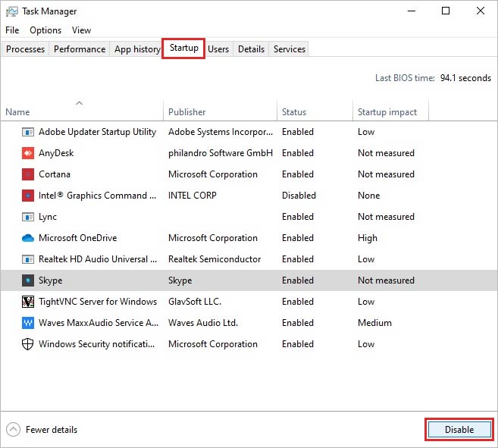Open the File menu
Screen dimensions: 498x448
(12, 30)
